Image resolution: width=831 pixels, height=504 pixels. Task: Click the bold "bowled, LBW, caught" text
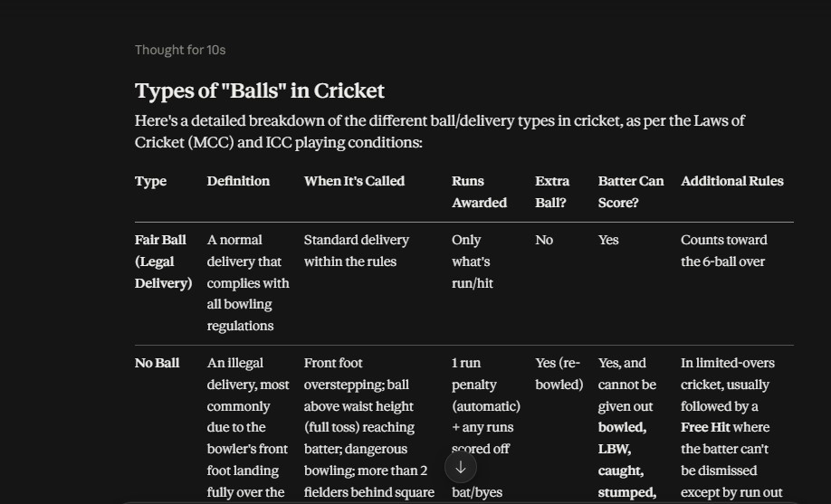pos(622,449)
